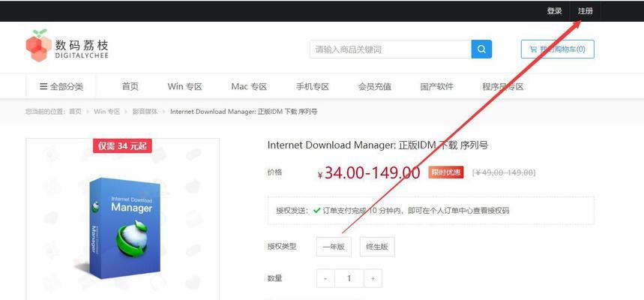Click the Win 专区 breadcrumb link
Screen dimensions: 644x300
coord(106,111)
